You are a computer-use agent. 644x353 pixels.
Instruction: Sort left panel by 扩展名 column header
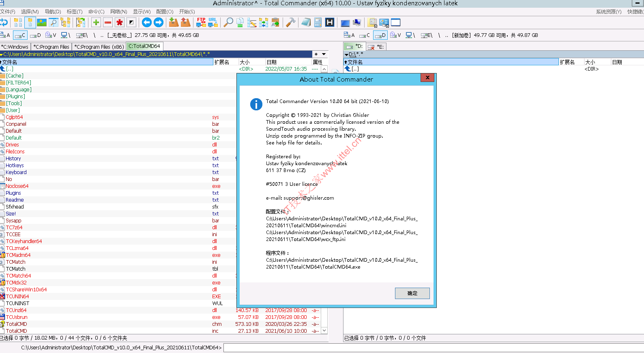coord(226,62)
